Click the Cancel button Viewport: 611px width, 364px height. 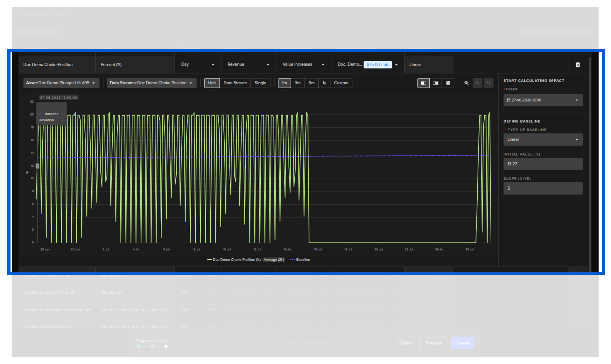[405, 343]
